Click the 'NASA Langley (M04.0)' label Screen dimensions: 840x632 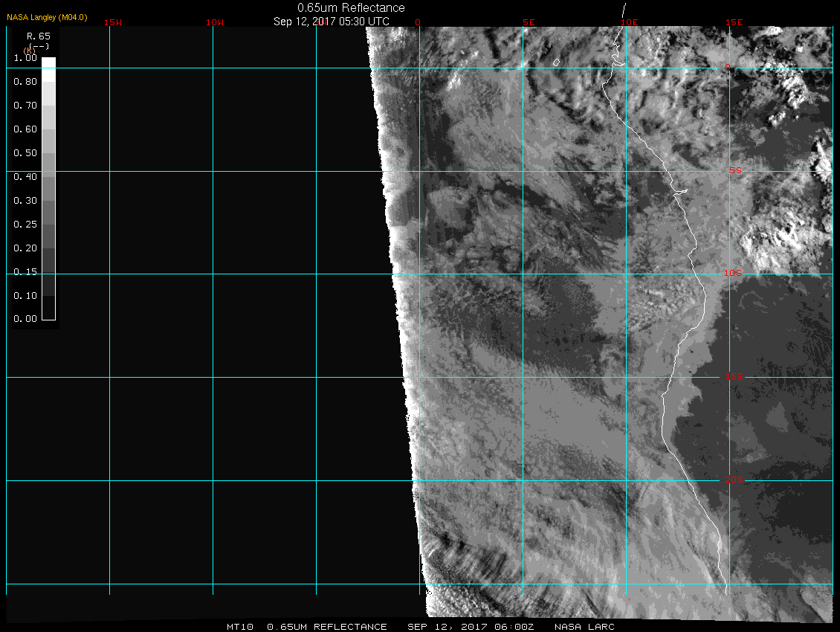47,18
